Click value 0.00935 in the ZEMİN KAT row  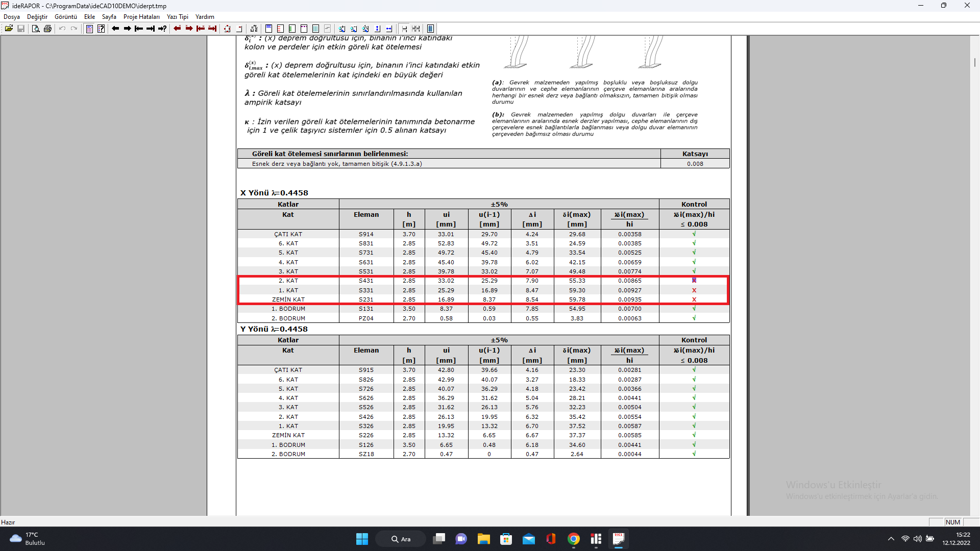(630, 299)
